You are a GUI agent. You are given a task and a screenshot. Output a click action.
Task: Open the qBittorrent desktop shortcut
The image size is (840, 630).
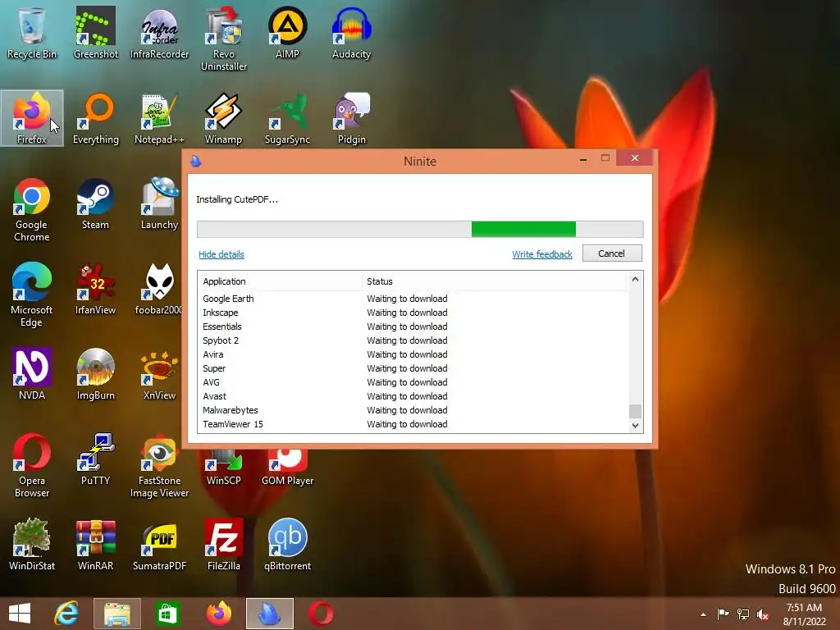288,545
